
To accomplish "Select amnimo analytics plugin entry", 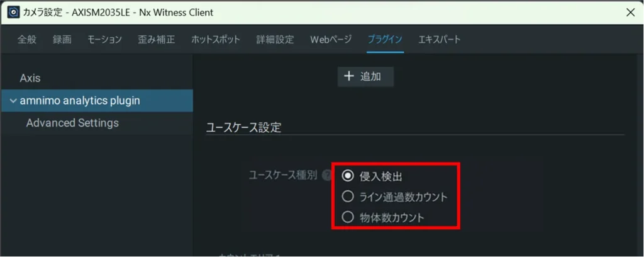I will tap(80, 101).
